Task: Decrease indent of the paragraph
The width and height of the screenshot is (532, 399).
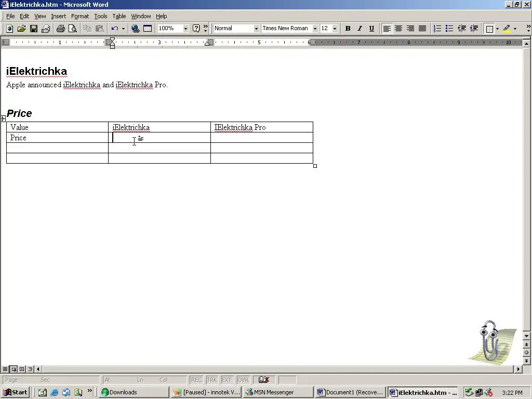Action: click(462, 29)
